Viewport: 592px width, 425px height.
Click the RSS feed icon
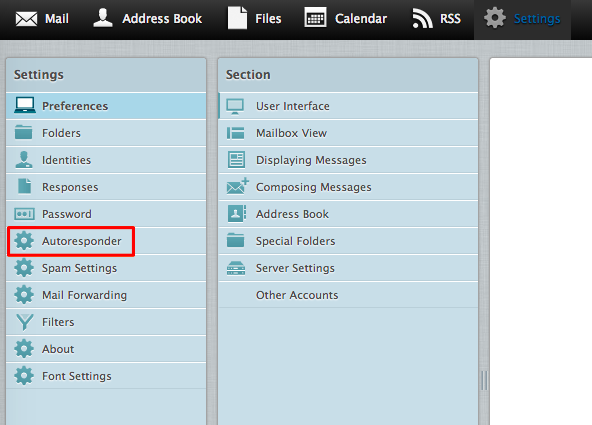422,18
